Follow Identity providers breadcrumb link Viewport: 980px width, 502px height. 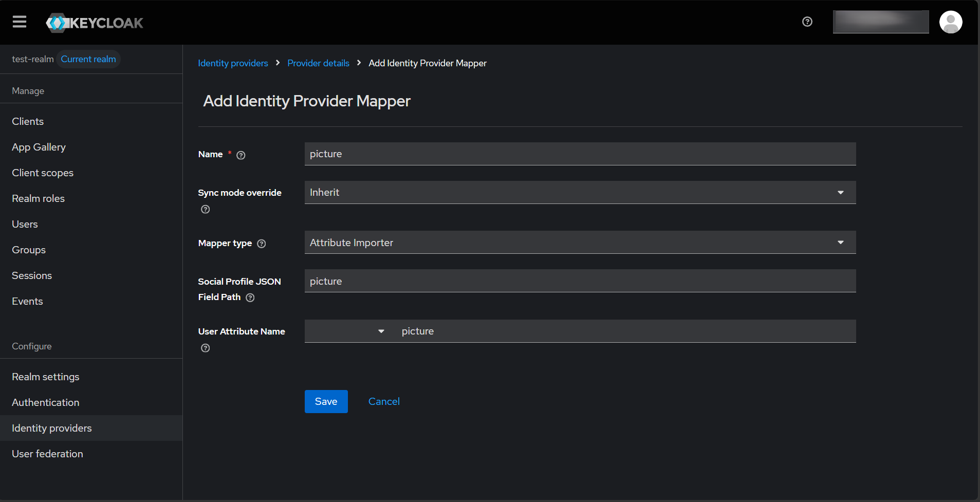(233, 63)
